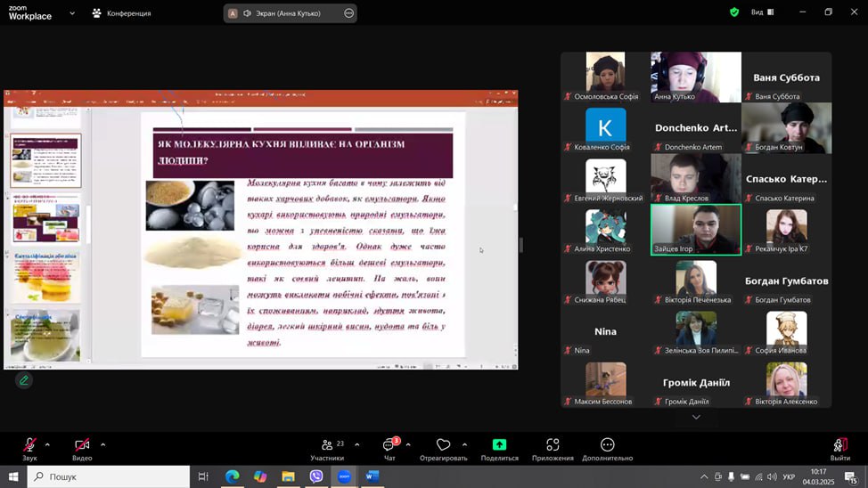Open Viber from the Windows taskbar
868x488 pixels.
(x=316, y=476)
